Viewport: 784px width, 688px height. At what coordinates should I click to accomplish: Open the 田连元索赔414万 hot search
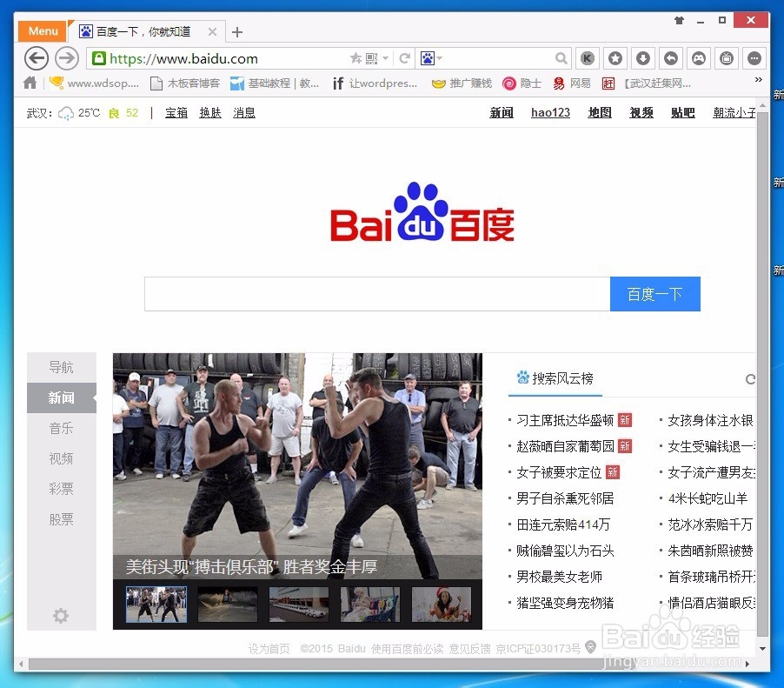pyautogui.click(x=563, y=524)
